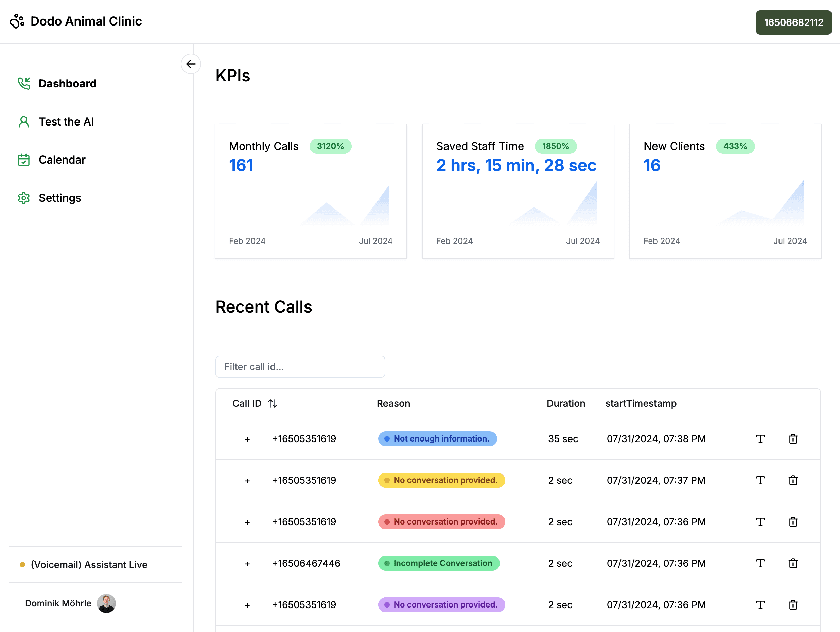
Task: Click the 16506682112 phone number button
Action: 793,22
